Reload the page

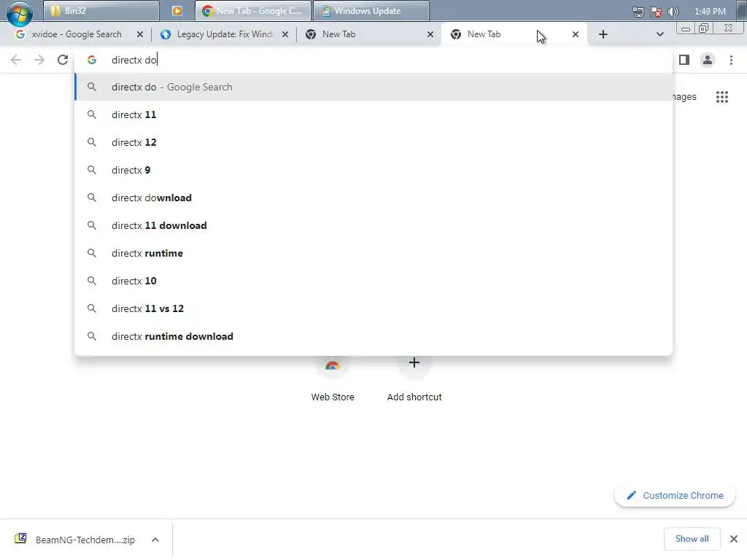click(63, 60)
